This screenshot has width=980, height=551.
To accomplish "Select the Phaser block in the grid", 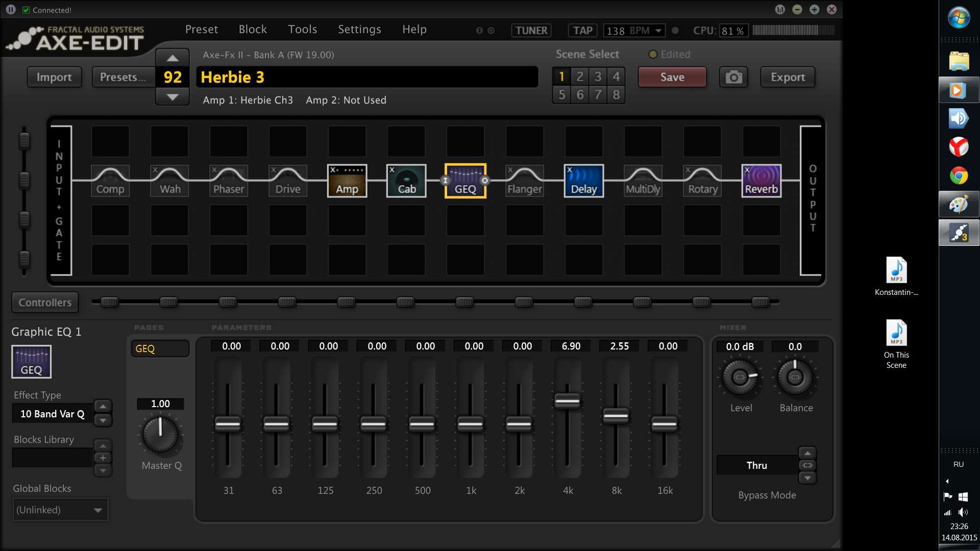I will (229, 181).
